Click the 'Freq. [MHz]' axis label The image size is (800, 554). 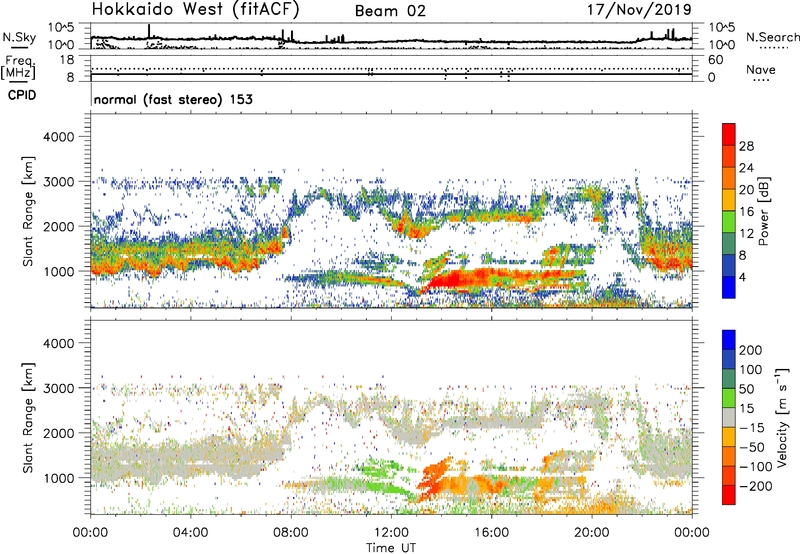coord(19,67)
